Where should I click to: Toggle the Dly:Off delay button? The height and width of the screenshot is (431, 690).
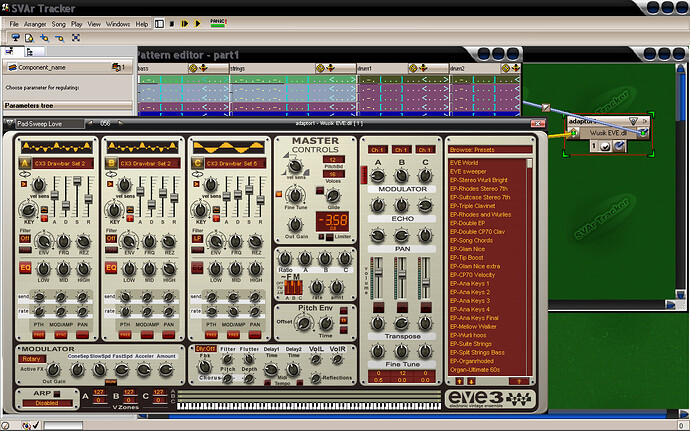tap(206, 349)
